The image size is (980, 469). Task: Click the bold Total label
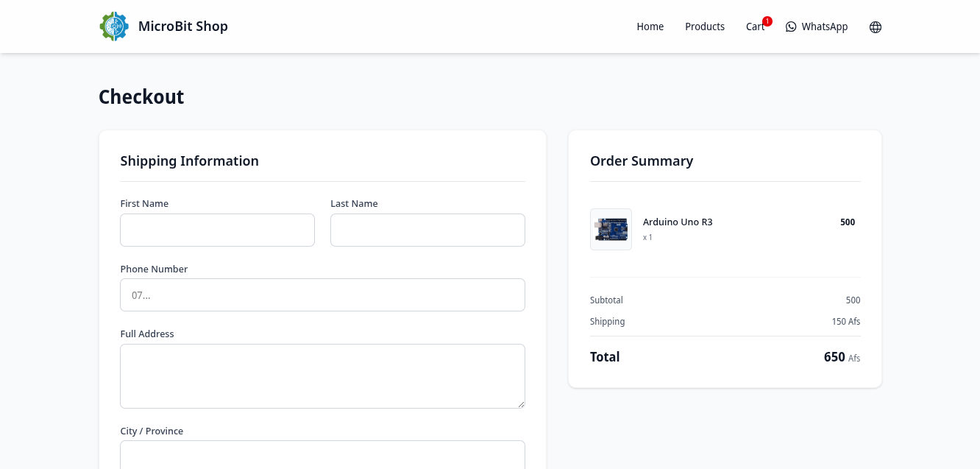[x=605, y=357]
